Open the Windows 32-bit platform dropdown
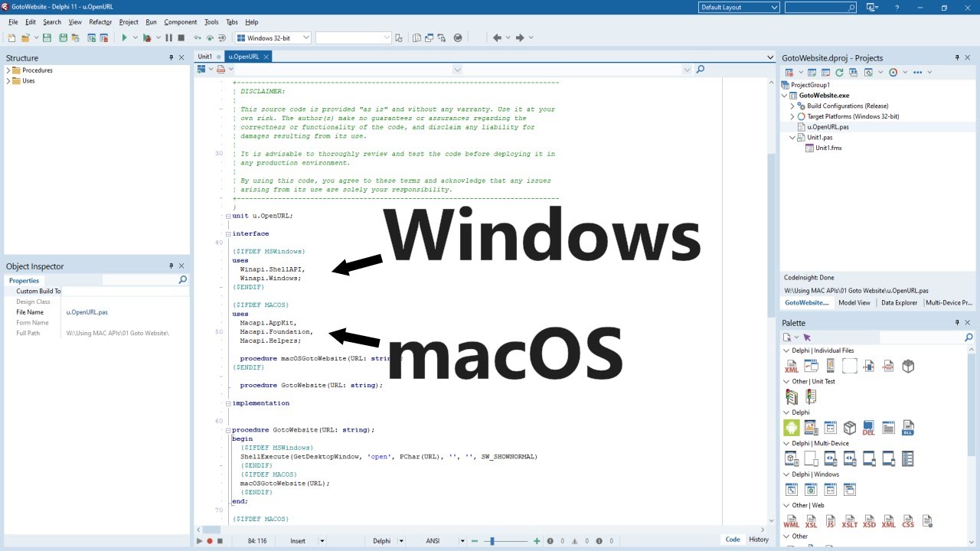The width and height of the screenshot is (980, 551). [x=306, y=37]
